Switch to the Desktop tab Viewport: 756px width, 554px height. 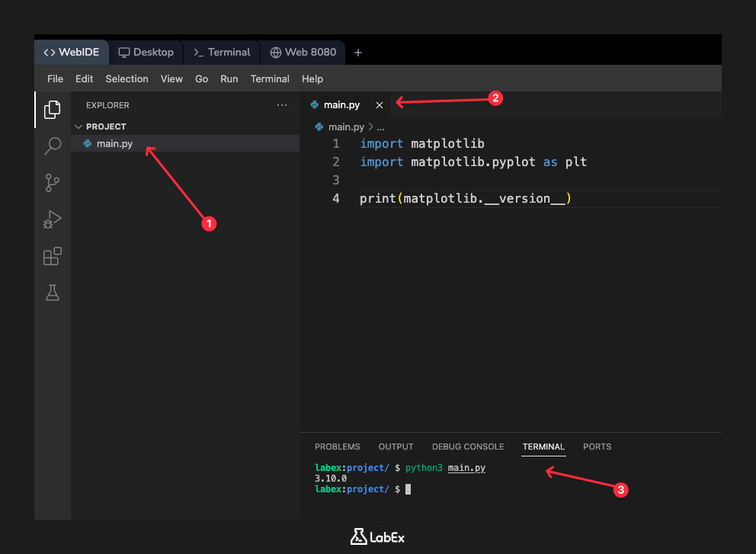click(146, 53)
